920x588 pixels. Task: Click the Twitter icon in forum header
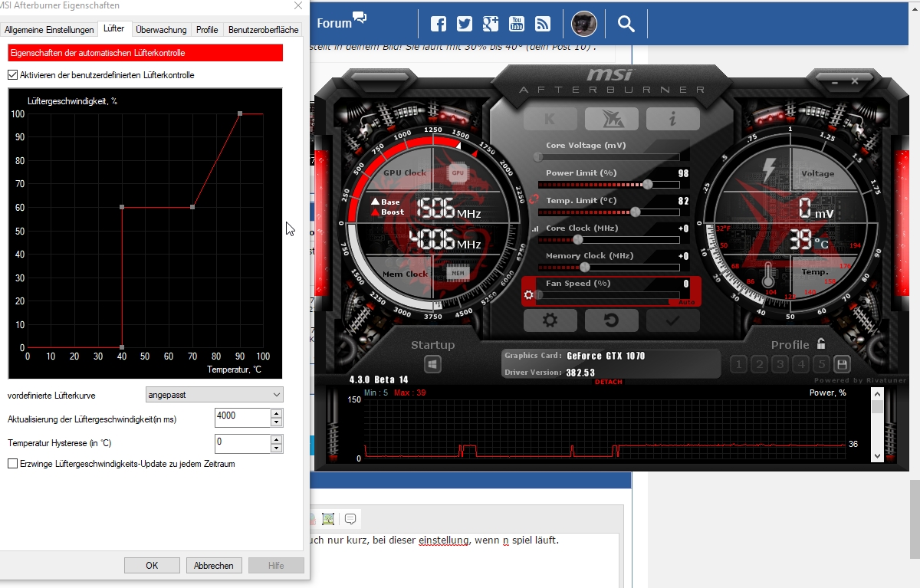click(465, 24)
